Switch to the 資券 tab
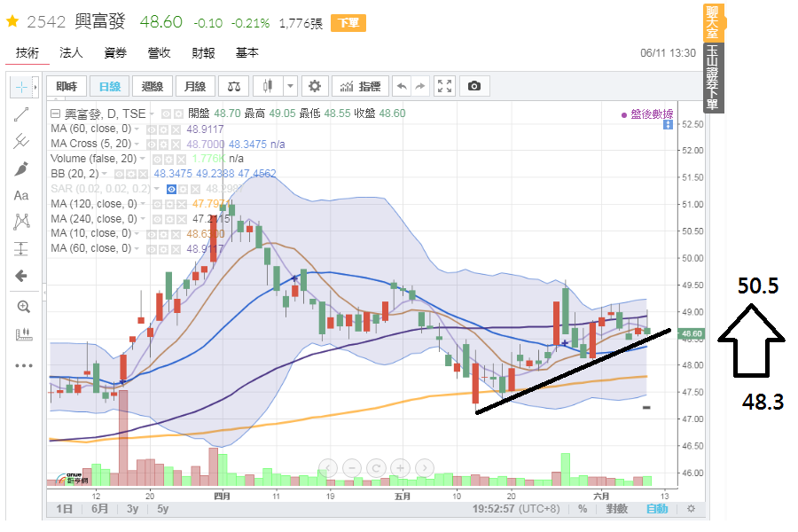The width and height of the screenshot is (798, 532). (115, 52)
